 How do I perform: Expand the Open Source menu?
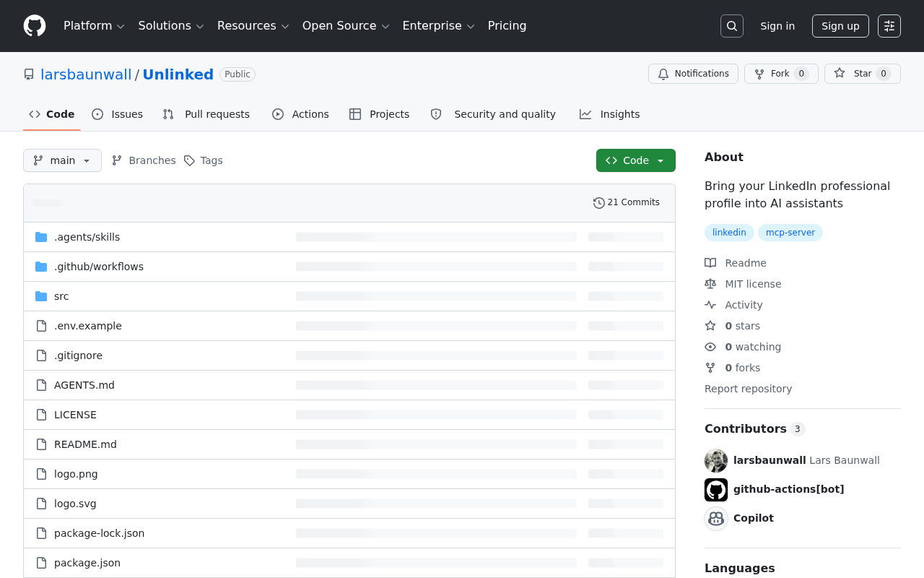[x=346, y=26]
